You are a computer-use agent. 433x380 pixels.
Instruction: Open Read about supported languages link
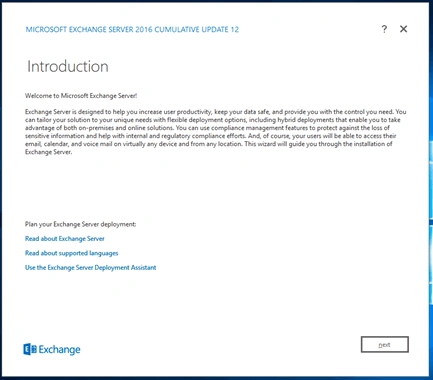coord(72,253)
